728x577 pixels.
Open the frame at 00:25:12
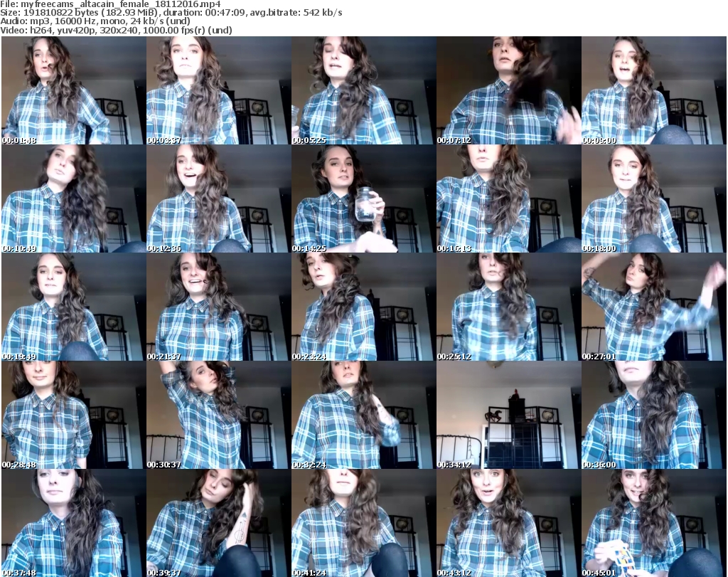pos(509,307)
